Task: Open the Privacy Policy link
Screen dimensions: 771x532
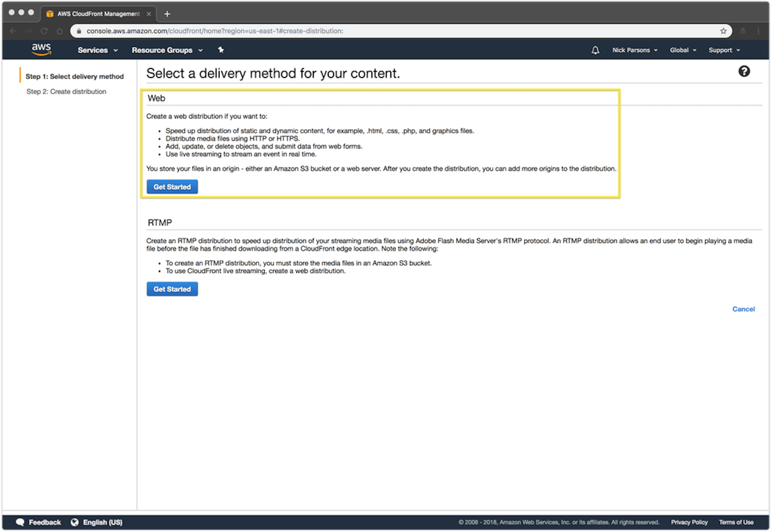Action: coord(689,522)
